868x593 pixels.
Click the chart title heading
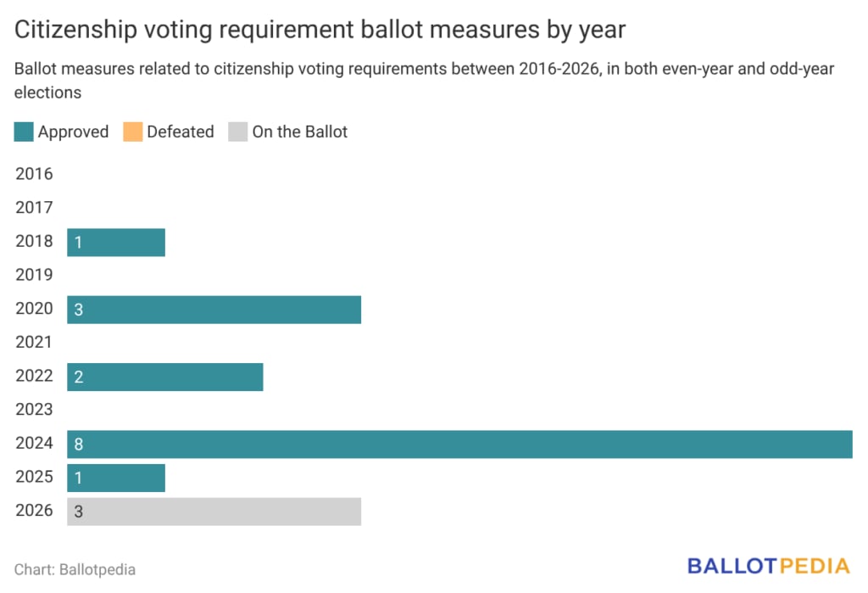pos(320,30)
